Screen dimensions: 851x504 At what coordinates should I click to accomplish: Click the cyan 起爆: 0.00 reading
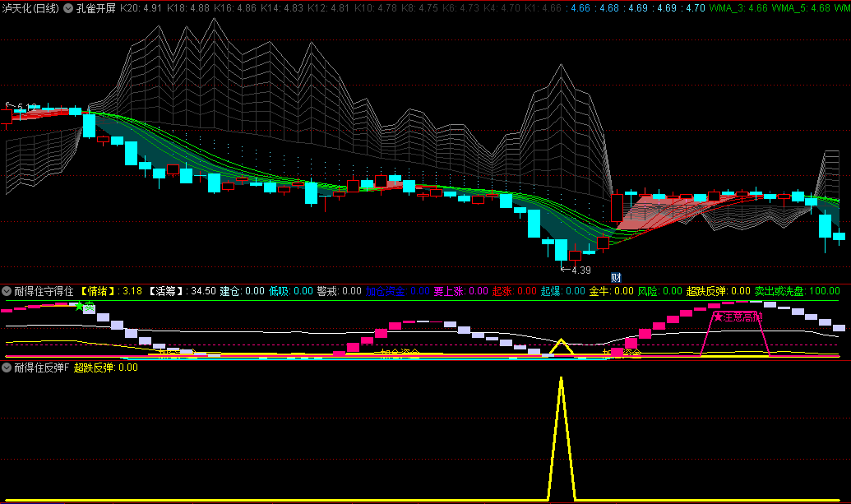coord(562,291)
